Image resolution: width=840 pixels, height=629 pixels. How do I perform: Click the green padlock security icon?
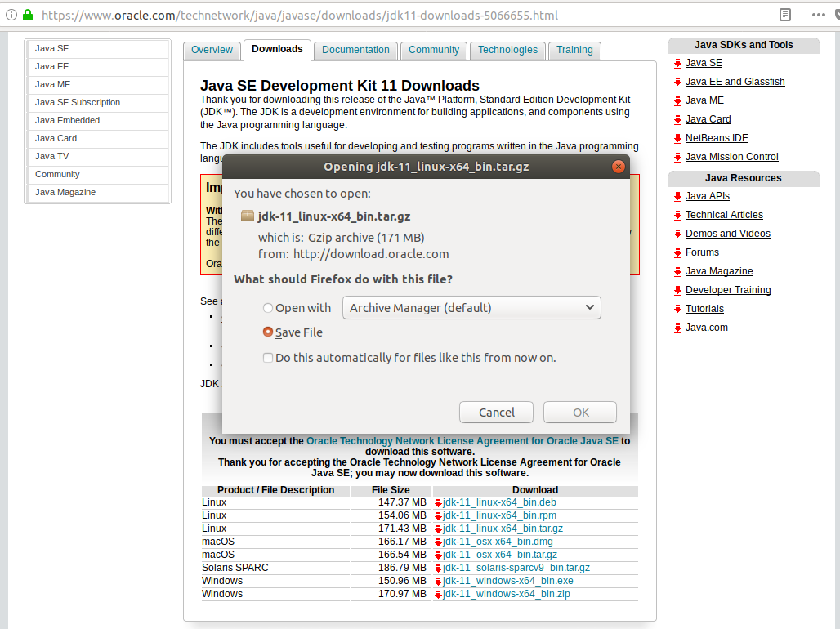[x=28, y=15]
